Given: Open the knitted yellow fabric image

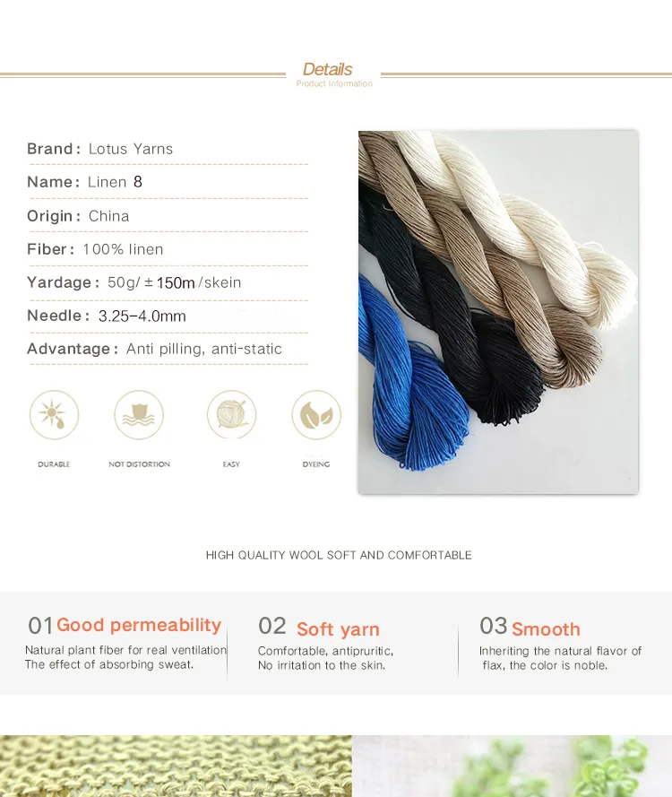Looking at the screenshot, I should (x=176, y=766).
